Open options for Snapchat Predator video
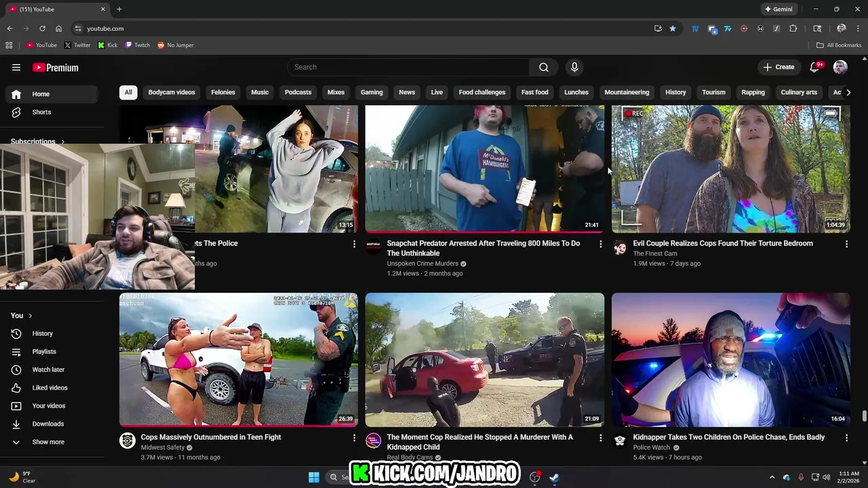868x488 pixels. click(x=600, y=244)
